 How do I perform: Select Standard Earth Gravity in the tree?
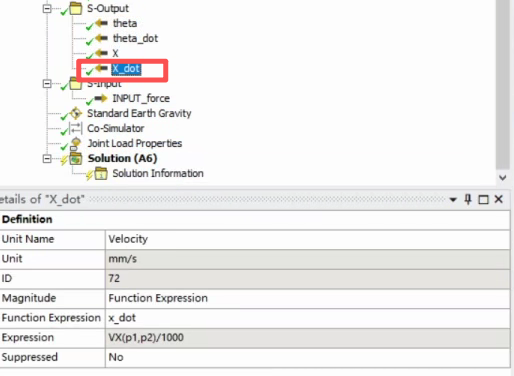click(x=139, y=113)
